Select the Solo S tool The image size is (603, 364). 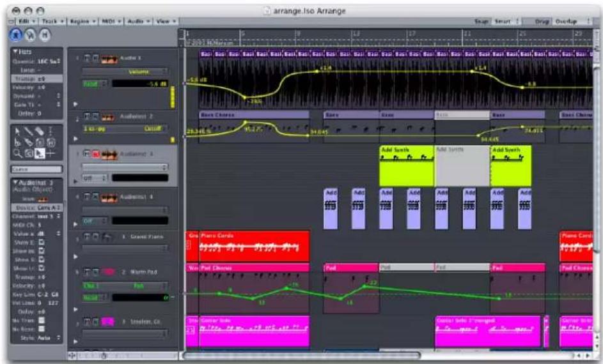39,142
